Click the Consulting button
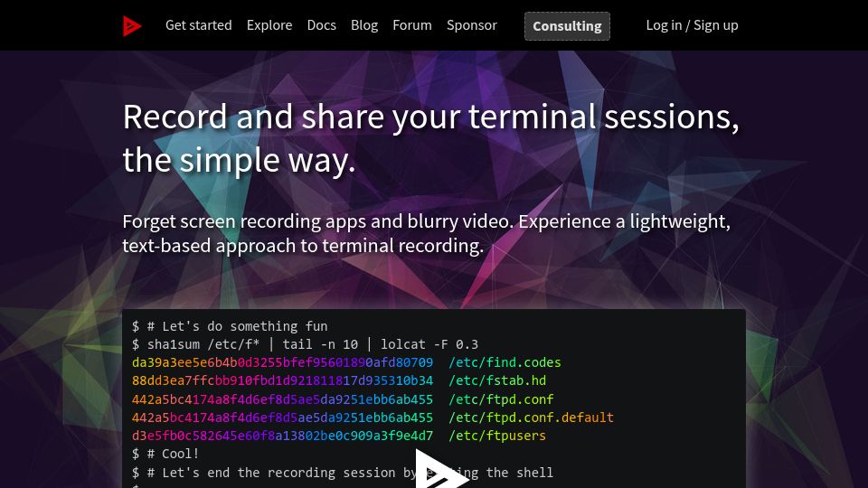 (x=567, y=26)
